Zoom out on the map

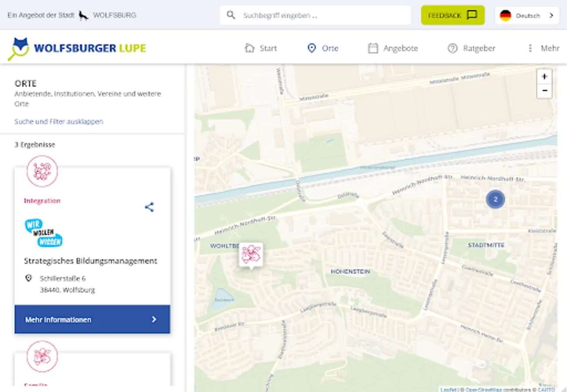pyautogui.click(x=544, y=91)
